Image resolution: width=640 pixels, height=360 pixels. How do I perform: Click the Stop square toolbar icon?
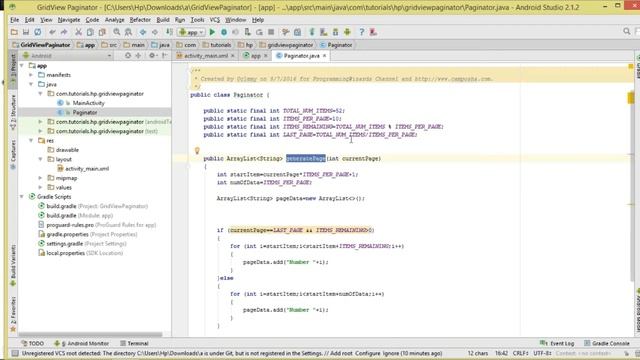(x=271, y=32)
